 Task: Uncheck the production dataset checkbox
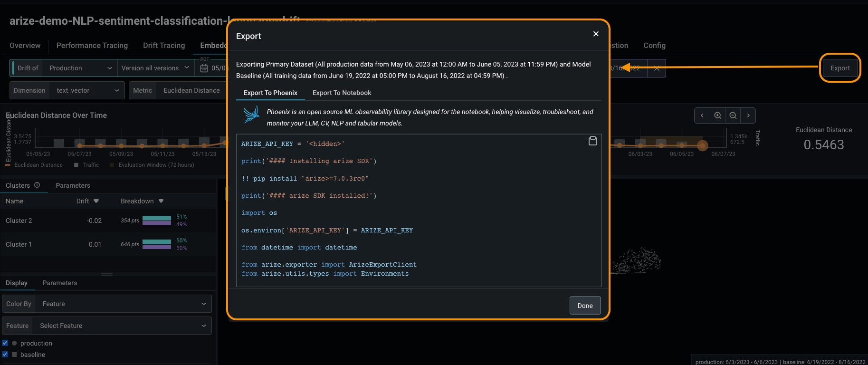(5, 343)
